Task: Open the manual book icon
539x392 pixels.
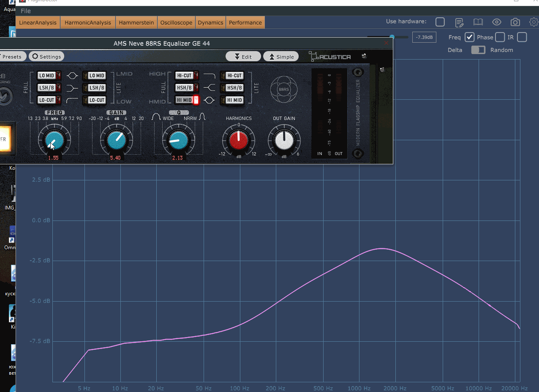Action: point(478,22)
